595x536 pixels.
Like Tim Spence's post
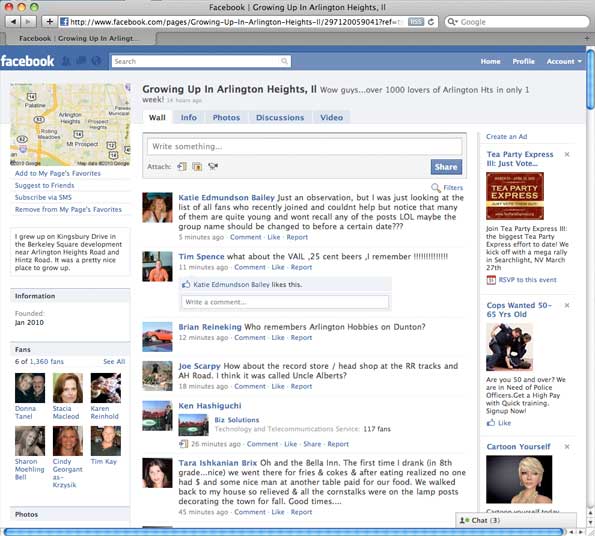click(x=278, y=267)
